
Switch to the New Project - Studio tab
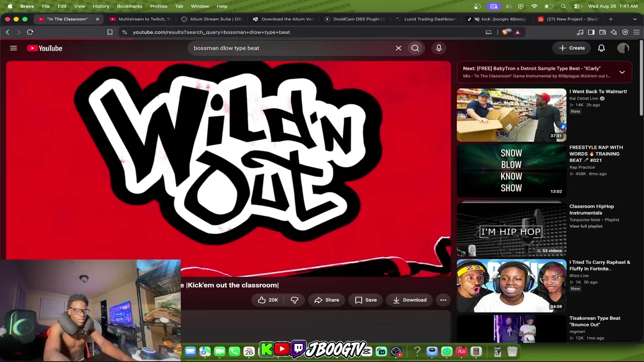pos(570,19)
